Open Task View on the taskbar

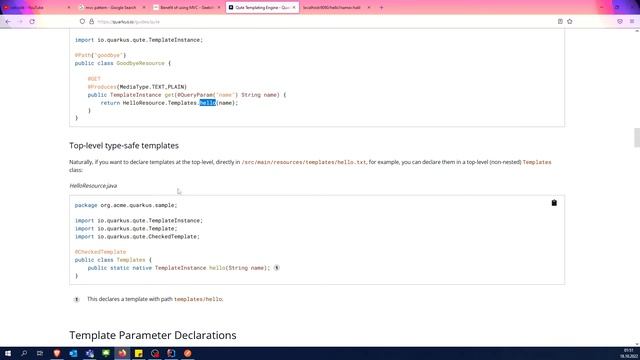click(40, 353)
